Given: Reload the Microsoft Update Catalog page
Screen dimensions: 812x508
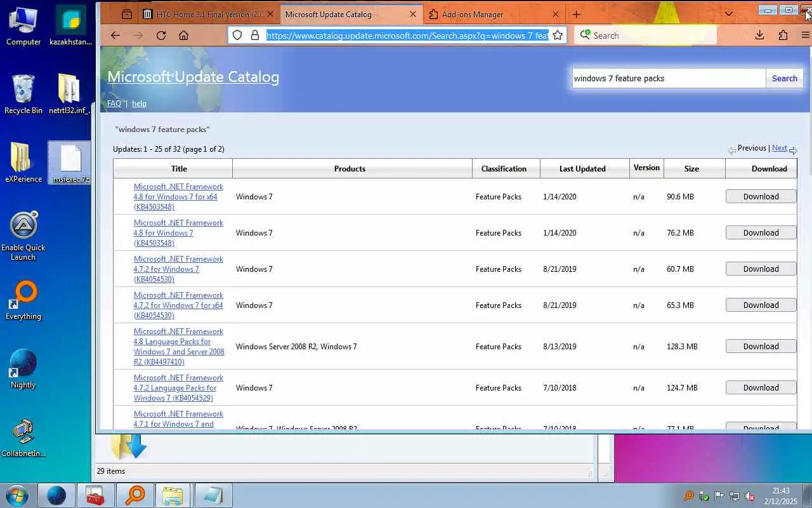Looking at the screenshot, I should click(x=160, y=36).
